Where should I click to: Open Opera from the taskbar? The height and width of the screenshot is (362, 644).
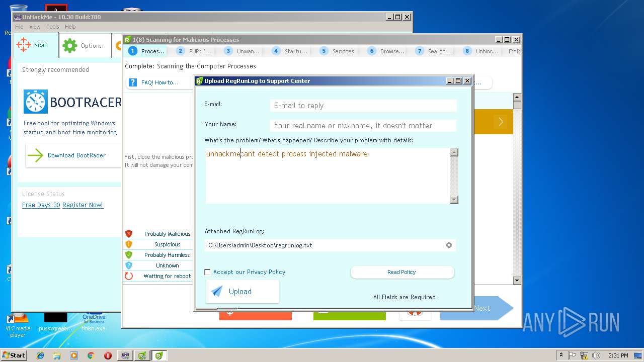coord(108,355)
